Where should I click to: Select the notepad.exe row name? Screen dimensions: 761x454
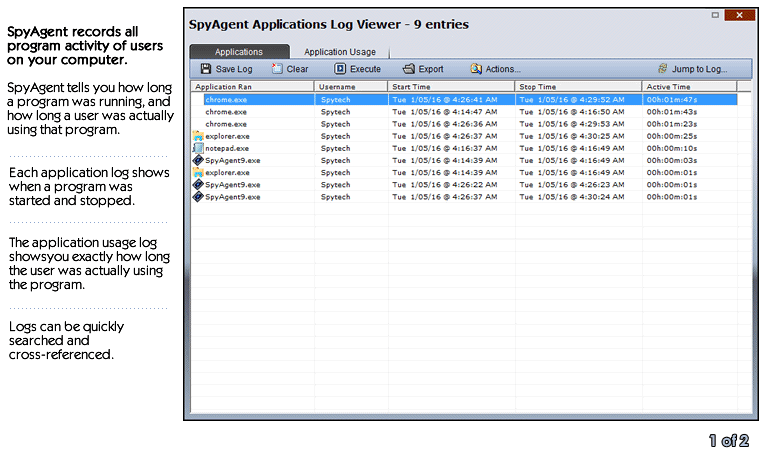coord(227,148)
